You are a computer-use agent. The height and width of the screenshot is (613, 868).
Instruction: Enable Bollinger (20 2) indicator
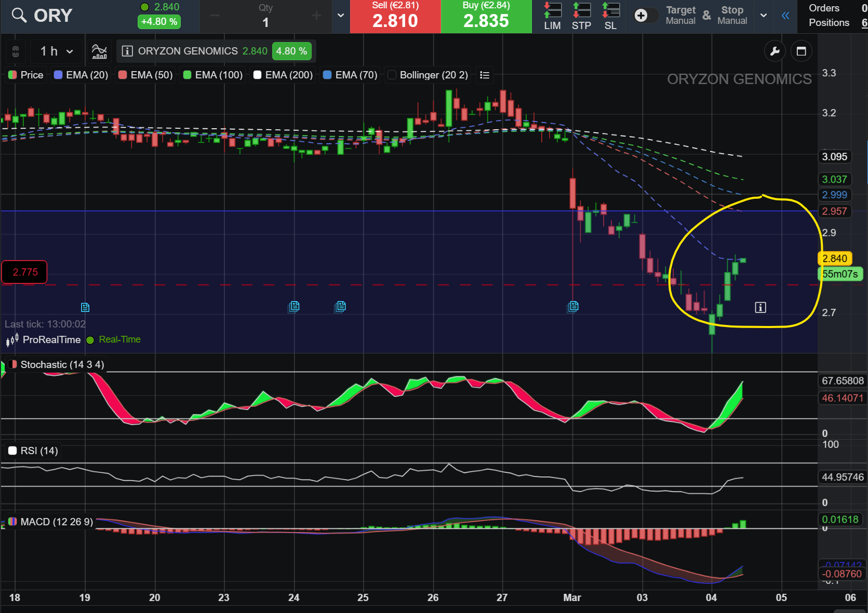pos(428,75)
